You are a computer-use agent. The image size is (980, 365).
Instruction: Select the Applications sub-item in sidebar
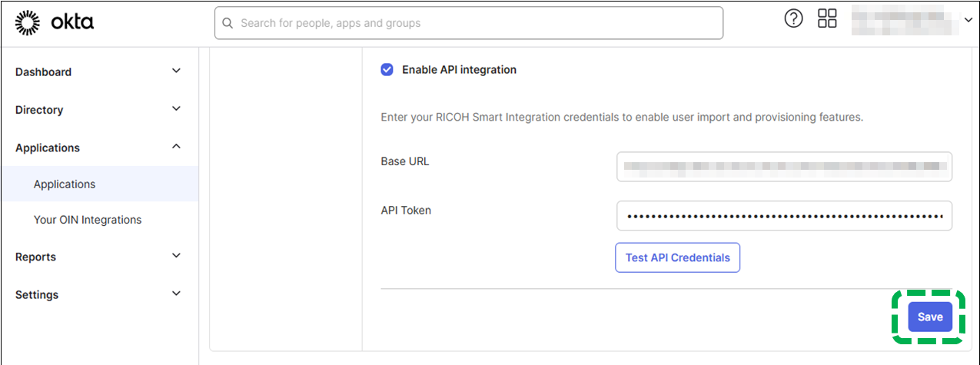point(65,184)
